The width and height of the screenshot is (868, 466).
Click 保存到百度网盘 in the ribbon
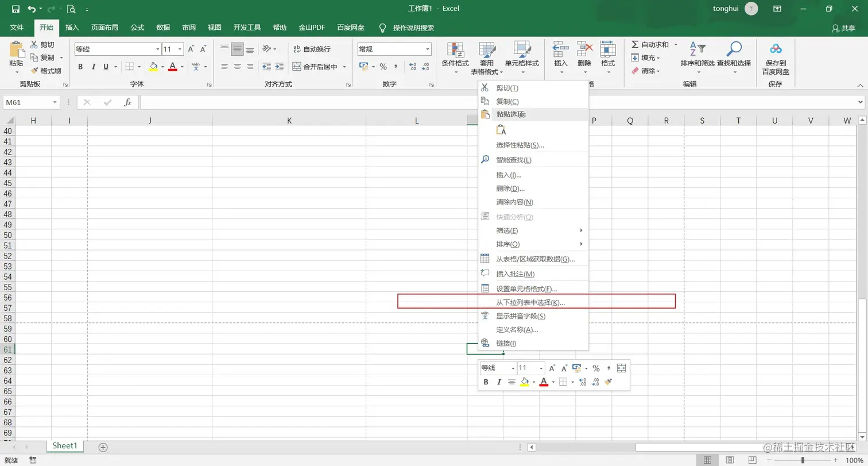tap(776, 59)
